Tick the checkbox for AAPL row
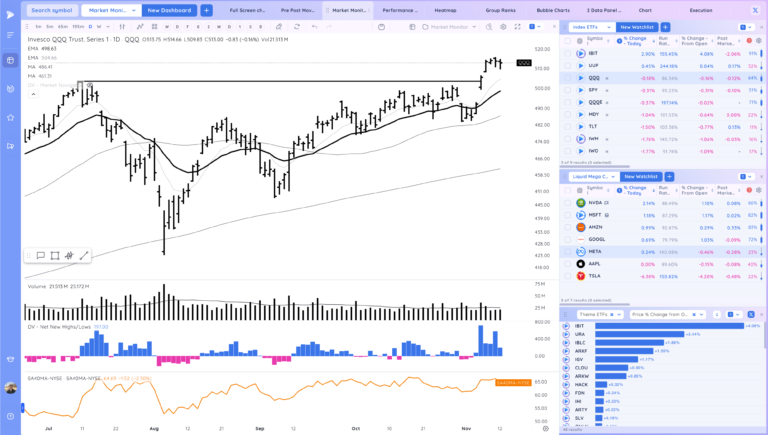The image size is (768, 435). [567, 263]
